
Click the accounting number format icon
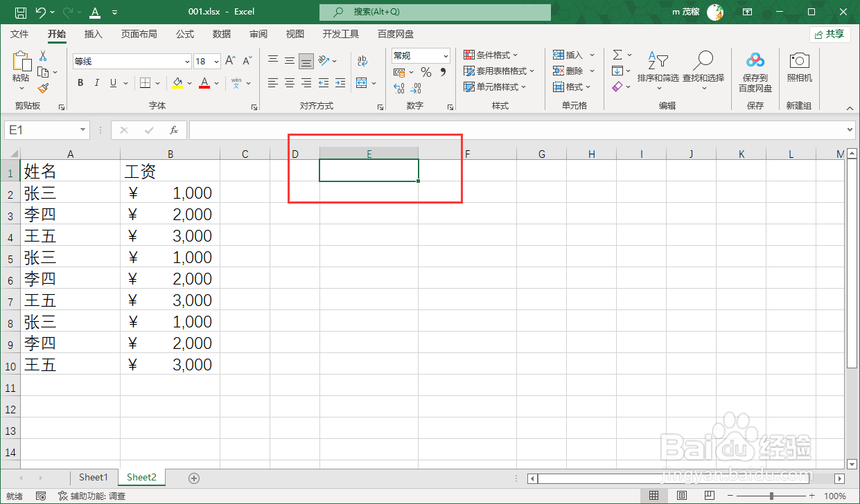(x=399, y=72)
